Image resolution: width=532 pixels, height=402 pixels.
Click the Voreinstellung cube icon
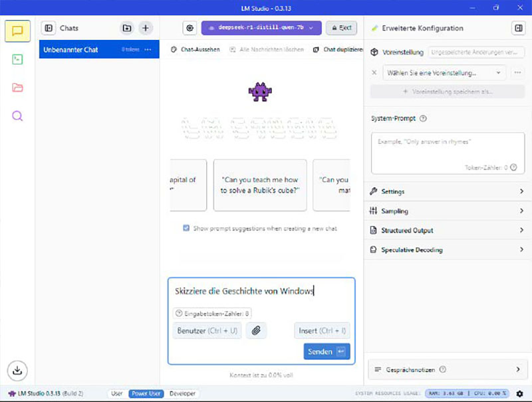374,52
